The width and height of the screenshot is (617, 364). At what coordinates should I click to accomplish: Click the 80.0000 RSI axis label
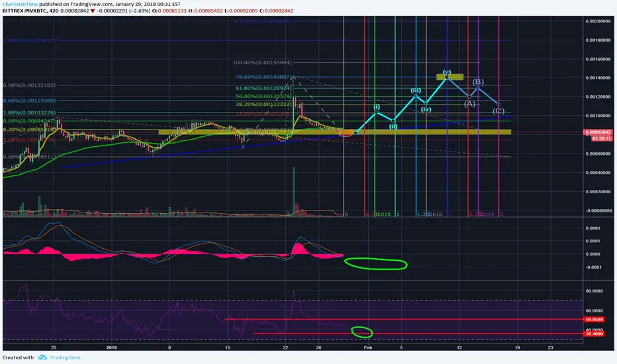(x=594, y=291)
